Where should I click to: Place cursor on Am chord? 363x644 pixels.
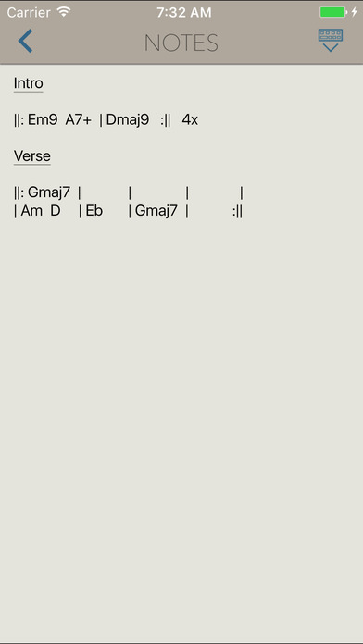click(x=31, y=211)
